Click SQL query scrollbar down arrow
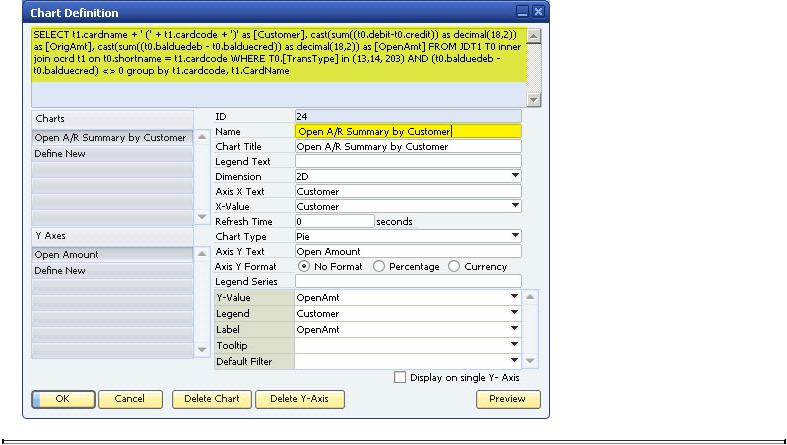 coord(533,100)
